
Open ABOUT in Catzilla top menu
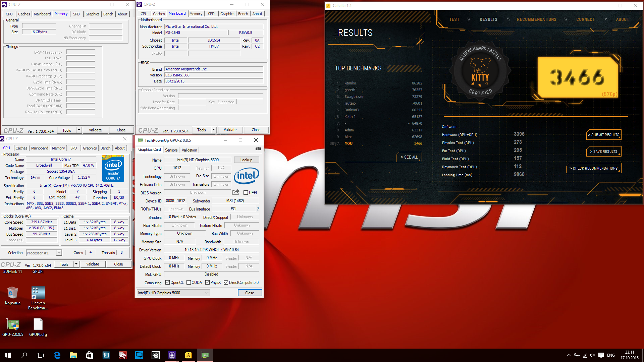[x=622, y=19]
